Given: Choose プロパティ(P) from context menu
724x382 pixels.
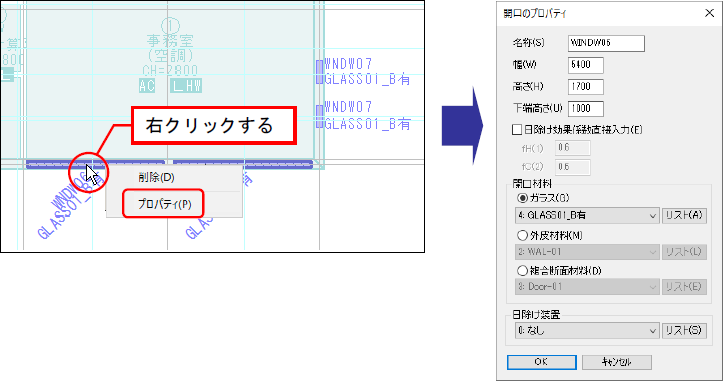Looking at the screenshot, I should (164, 204).
